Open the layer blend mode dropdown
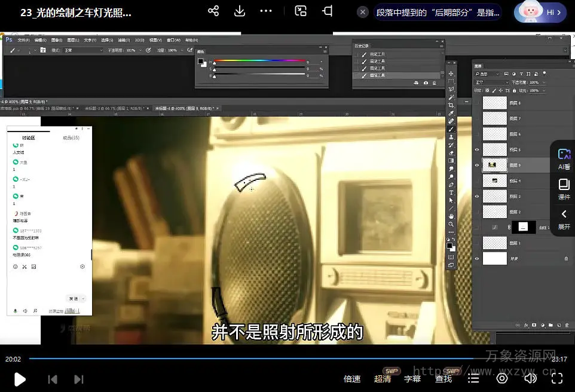The image size is (575, 392). point(491,82)
